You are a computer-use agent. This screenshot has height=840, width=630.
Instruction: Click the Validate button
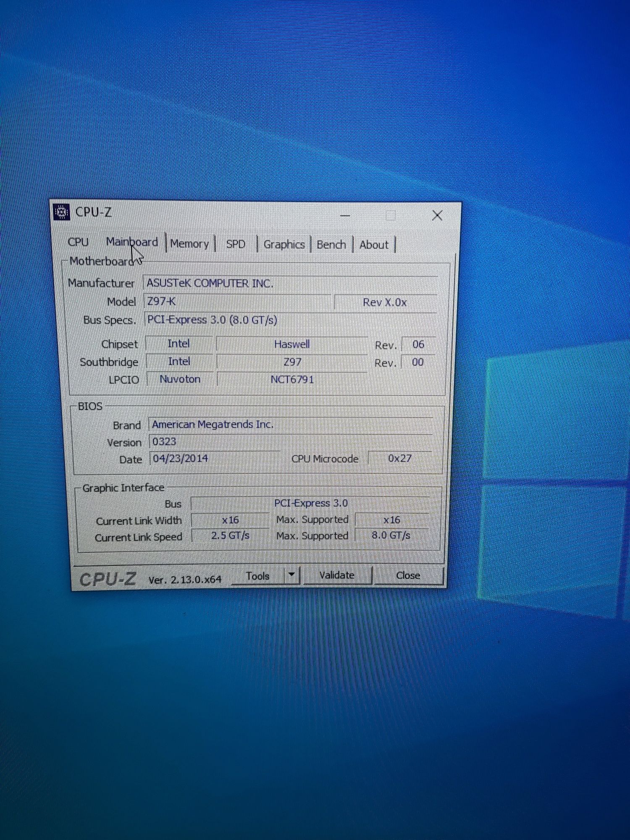click(337, 575)
